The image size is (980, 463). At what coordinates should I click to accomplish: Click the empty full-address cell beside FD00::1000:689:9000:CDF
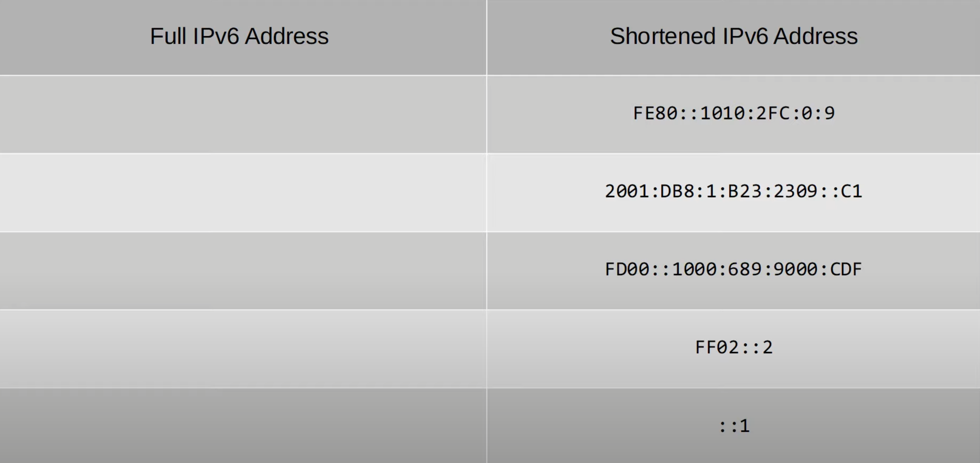tap(243, 270)
